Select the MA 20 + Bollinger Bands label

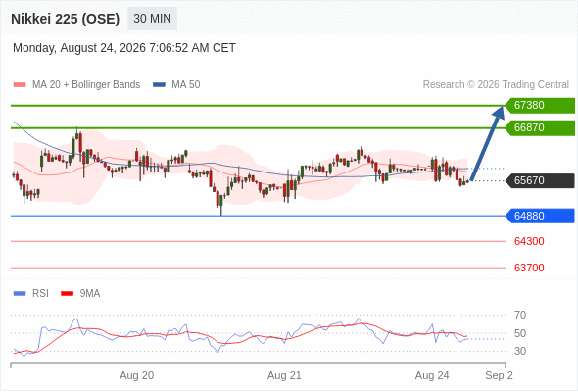[x=86, y=85]
